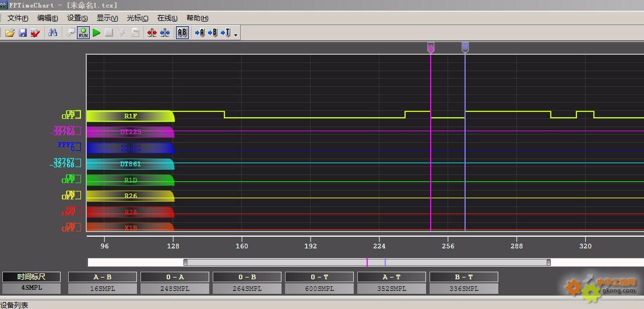Open the 设置(S) menu
The image size is (644, 309).
pyautogui.click(x=77, y=18)
